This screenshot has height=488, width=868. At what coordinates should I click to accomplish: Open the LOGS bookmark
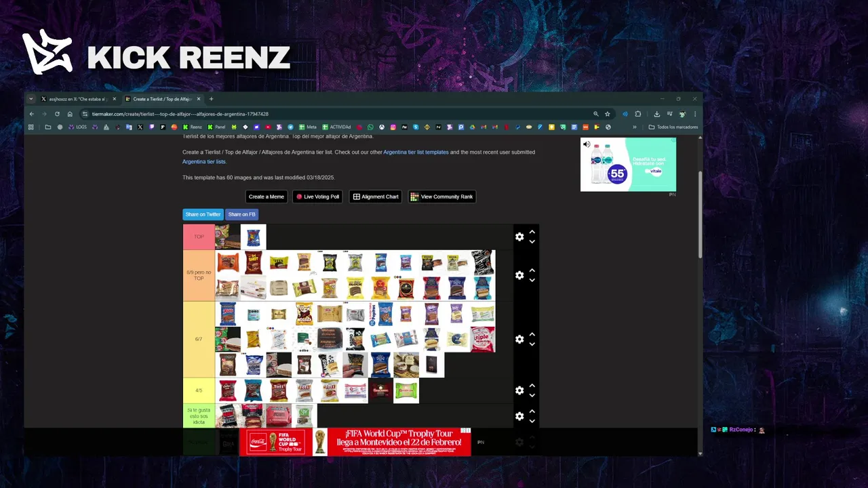pyautogui.click(x=77, y=127)
